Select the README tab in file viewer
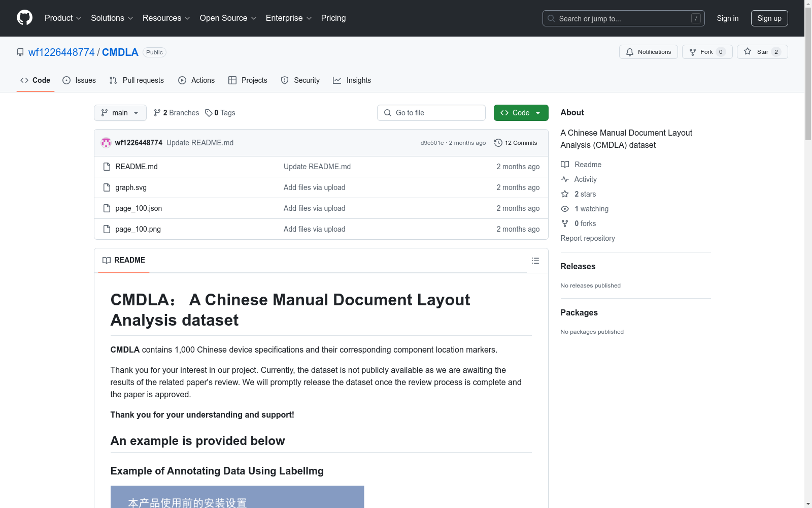 tap(124, 260)
